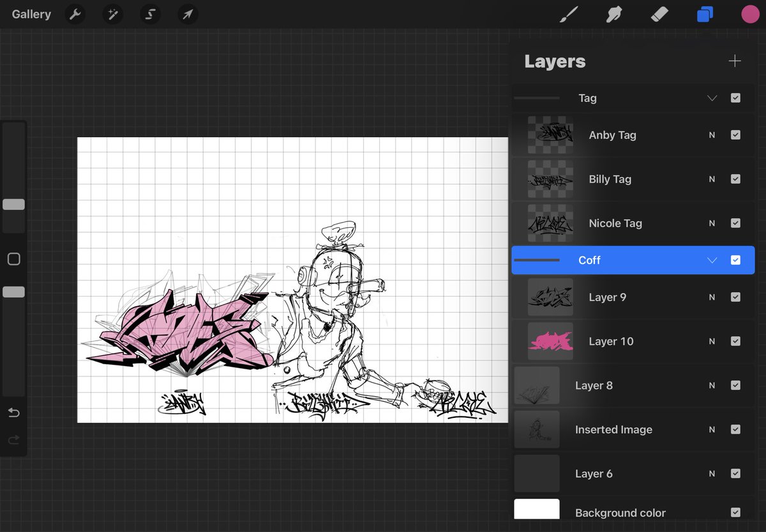Select the Layer 8 thumbnail
This screenshot has height=532, width=766.
(537, 385)
